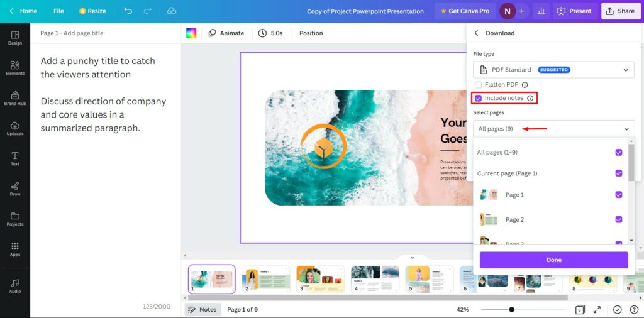Image resolution: width=644 pixels, height=318 pixels.
Task: Click the undo arrow icon
Action: click(128, 11)
